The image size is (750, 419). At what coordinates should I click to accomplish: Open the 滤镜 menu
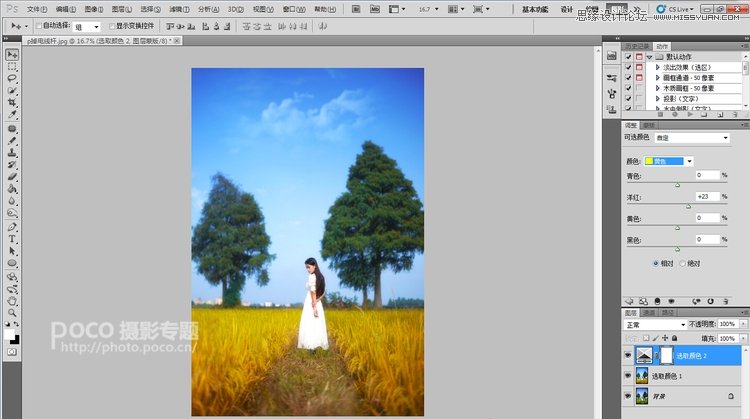pos(179,9)
